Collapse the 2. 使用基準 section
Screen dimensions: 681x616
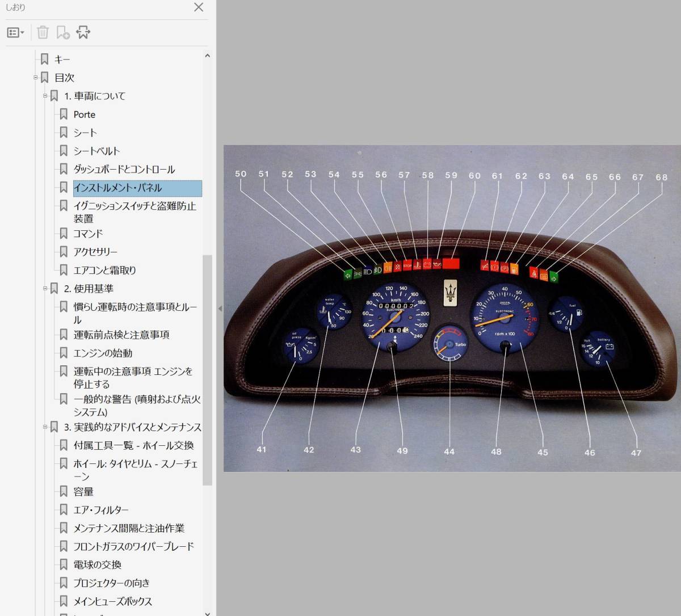(45, 289)
